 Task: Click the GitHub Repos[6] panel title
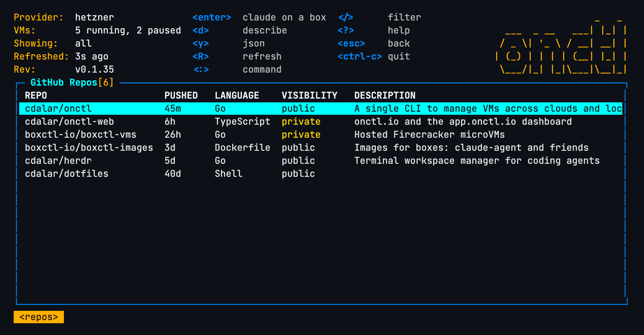tap(72, 83)
